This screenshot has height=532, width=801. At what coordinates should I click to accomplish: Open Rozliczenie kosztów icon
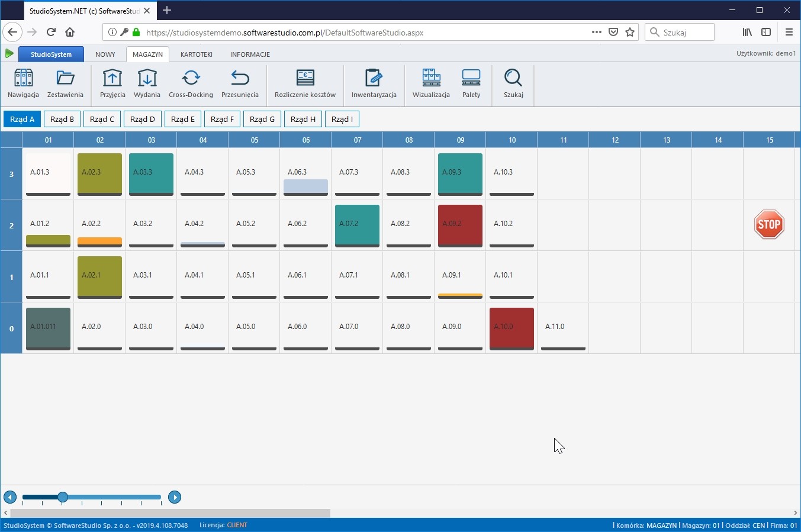[305, 83]
